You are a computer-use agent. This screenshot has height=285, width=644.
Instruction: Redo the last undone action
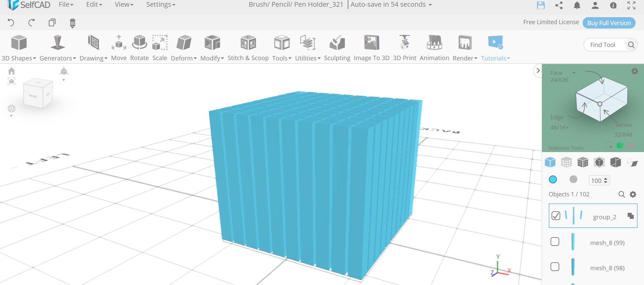[x=32, y=23]
